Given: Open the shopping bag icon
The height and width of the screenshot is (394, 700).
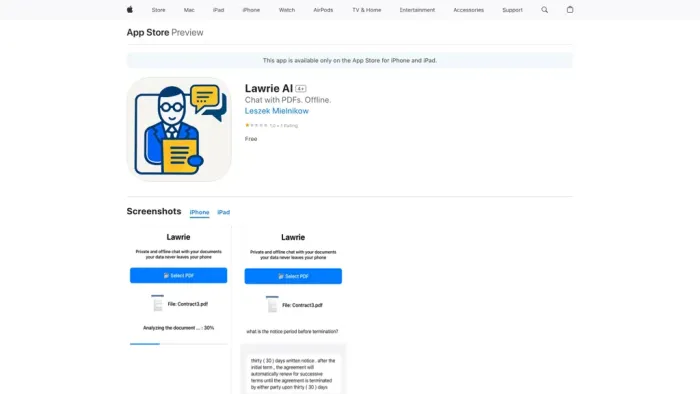Looking at the screenshot, I should (570, 9).
